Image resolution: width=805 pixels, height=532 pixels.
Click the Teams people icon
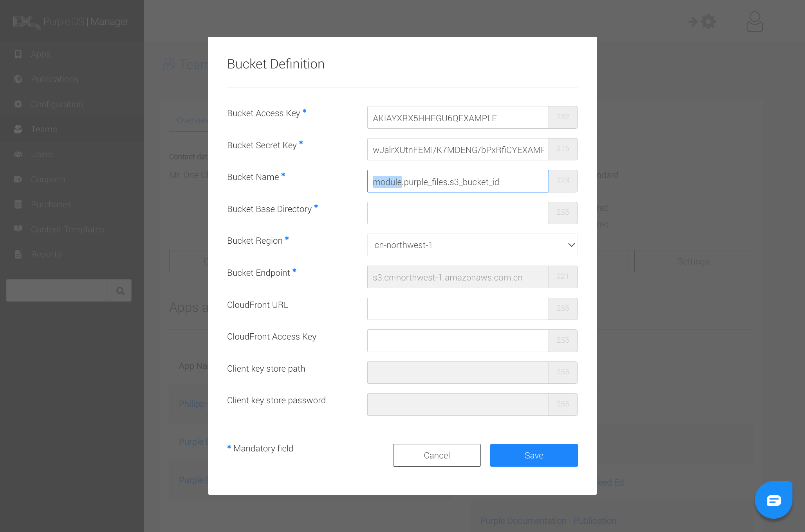tap(18, 129)
